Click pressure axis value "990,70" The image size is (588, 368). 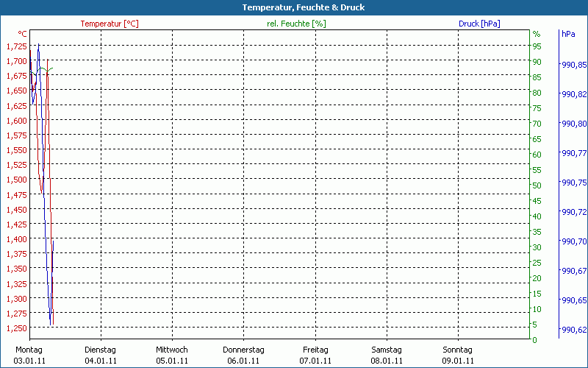pyautogui.click(x=574, y=241)
